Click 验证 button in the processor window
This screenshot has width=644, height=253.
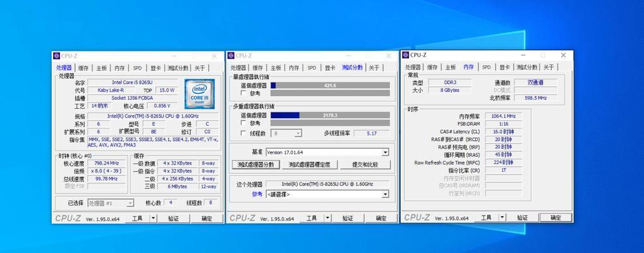pyautogui.click(x=173, y=218)
